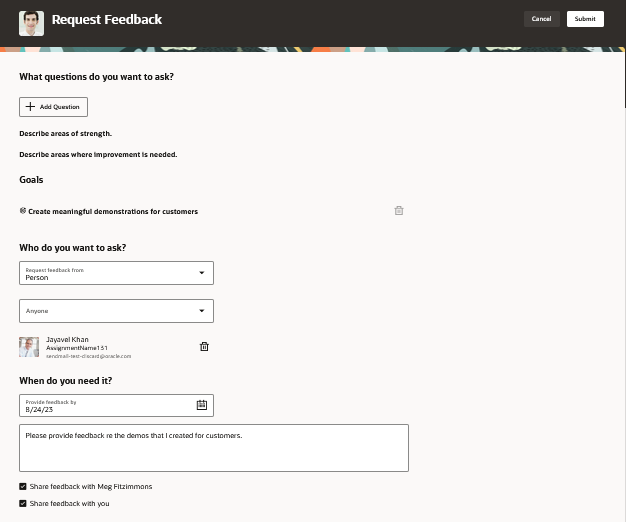The width and height of the screenshot is (626, 522).
Task: Select 'Describe areas where improvement is needed.' question
Action: [x=98, y=154]
